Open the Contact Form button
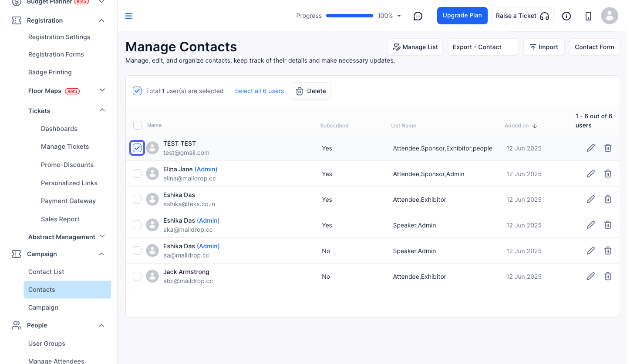The height and width of the screenshot is (364, 627). [x=594, y=47]
